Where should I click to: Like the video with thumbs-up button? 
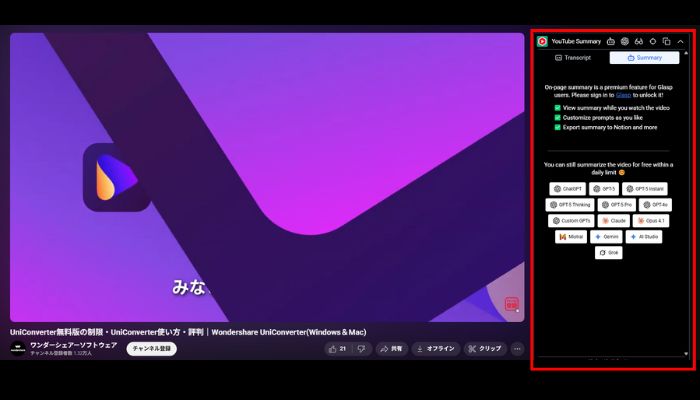[x=338, y=349]
